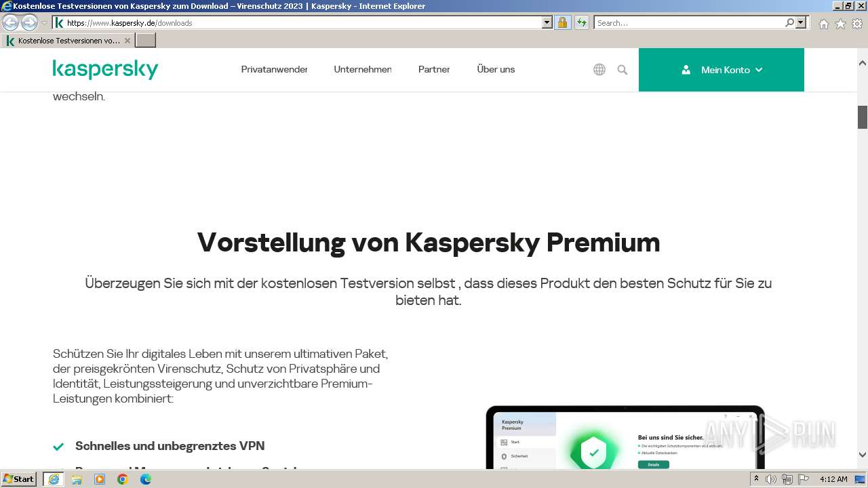The width and height of the screenshot is (868, 488).
Task: Open the Partner menu
Action: 434,69
